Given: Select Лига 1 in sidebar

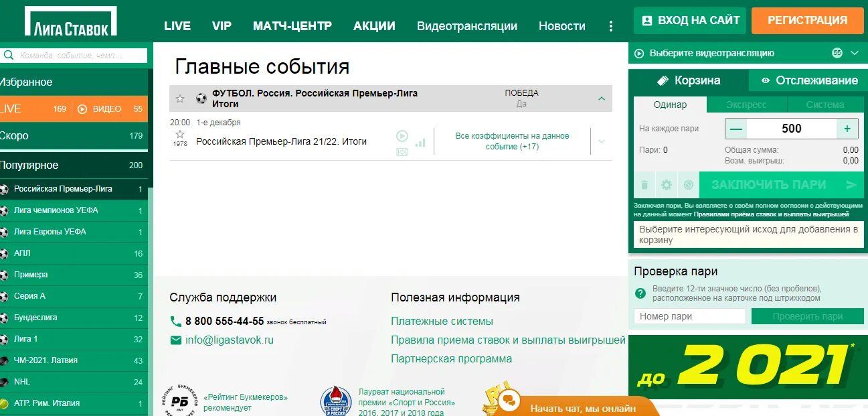Looking at the screenshot, I should point(74,339).
